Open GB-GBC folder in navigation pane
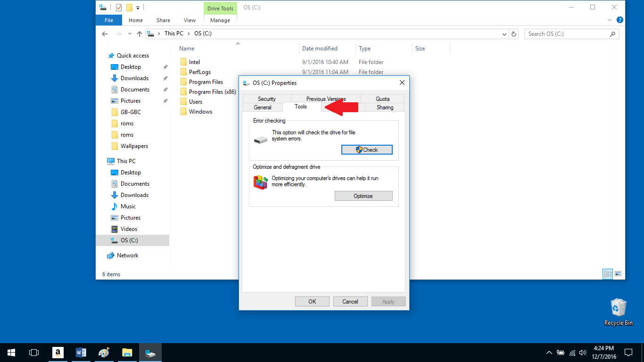644x362 pixels. pos(131,112)
